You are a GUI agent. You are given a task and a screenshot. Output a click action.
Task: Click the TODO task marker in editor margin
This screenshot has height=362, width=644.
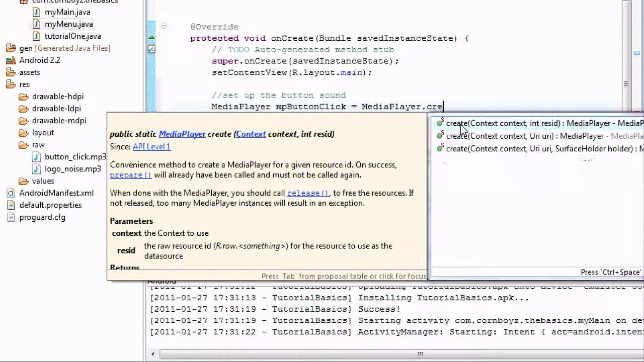click(x=151, y=49)
